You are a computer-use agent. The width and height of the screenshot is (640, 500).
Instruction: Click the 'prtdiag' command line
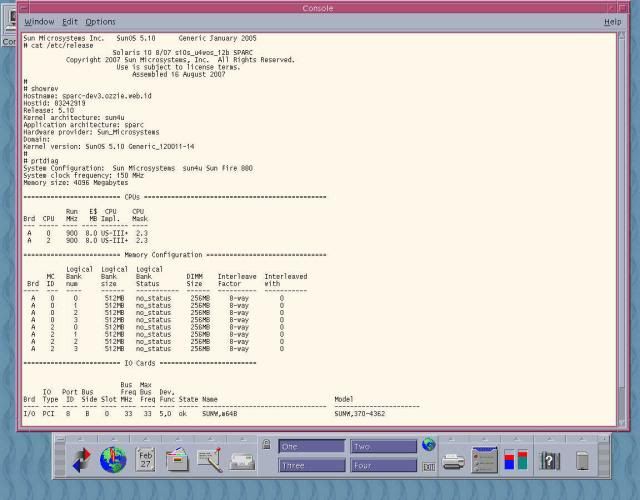click(41, 161)
